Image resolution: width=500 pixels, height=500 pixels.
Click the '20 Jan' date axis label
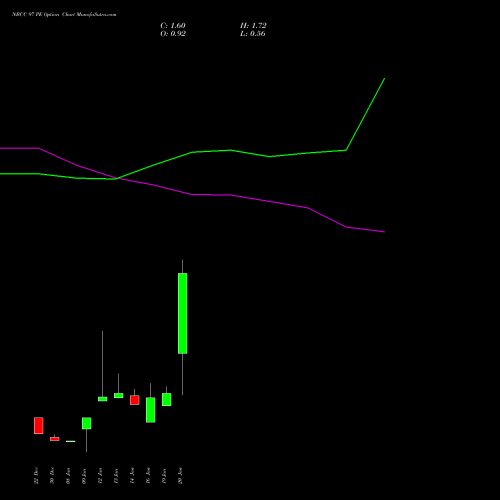[180, 476]
